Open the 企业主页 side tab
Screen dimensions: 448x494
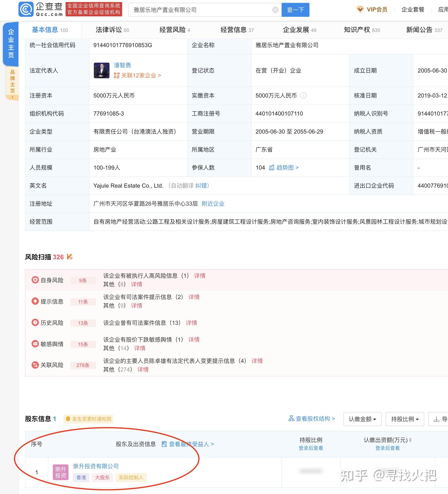(11, 44)
